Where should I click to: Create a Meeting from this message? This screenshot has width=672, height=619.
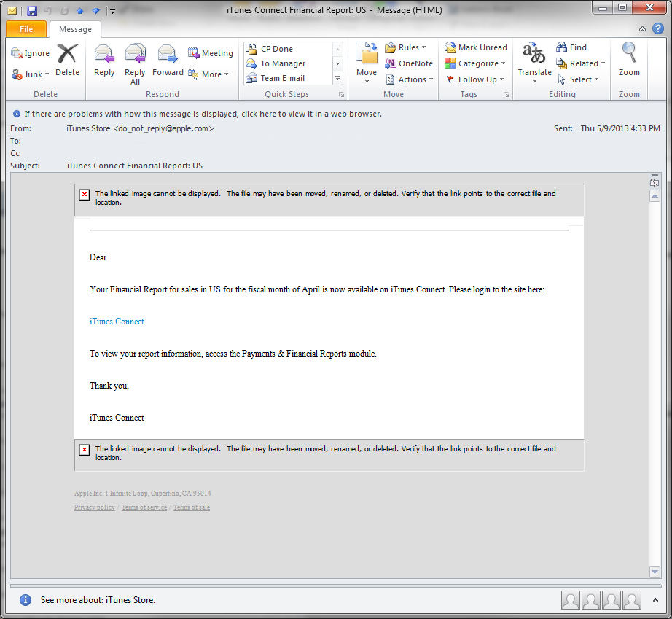click(211, 52)
